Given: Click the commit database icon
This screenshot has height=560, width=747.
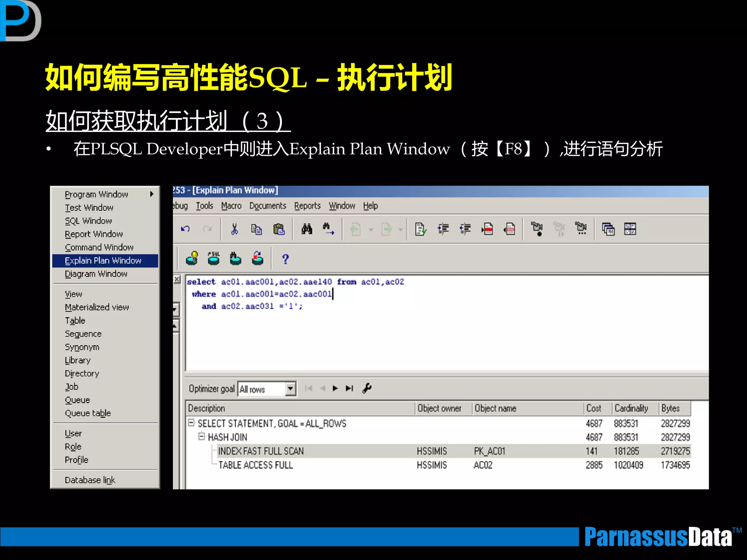Looking at the screenshot, I should [x=236, y=258].
